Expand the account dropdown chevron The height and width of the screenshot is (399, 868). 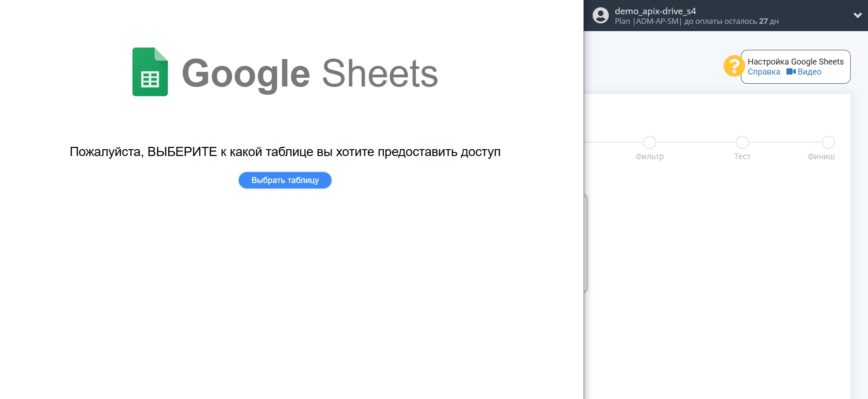pos(857,15)
